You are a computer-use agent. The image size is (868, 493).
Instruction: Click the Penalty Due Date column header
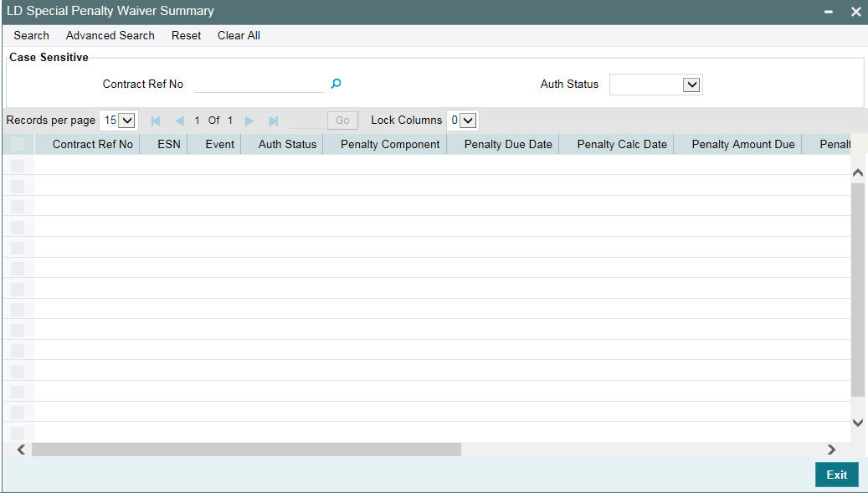click(x=503, y=145)
